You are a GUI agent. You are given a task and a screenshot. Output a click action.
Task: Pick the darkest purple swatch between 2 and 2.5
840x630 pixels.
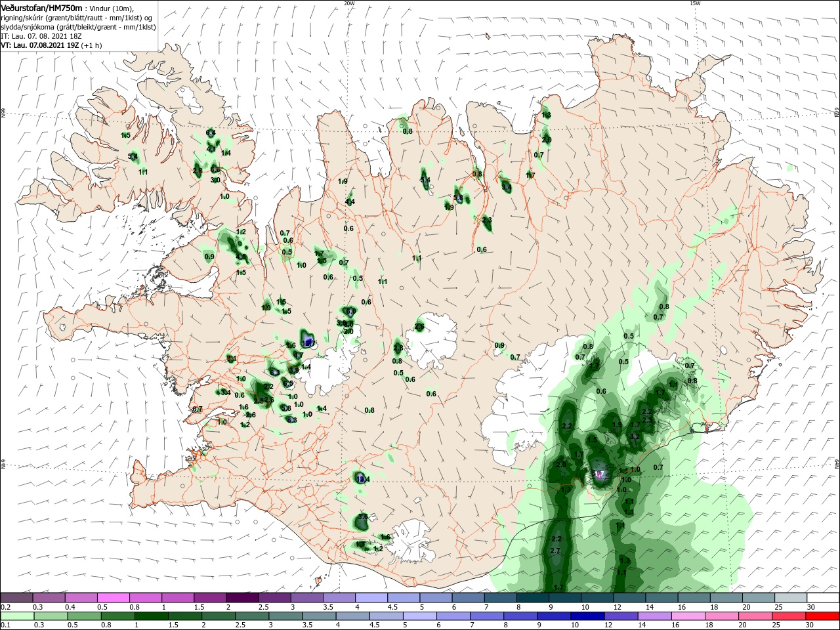coord(242,597)
